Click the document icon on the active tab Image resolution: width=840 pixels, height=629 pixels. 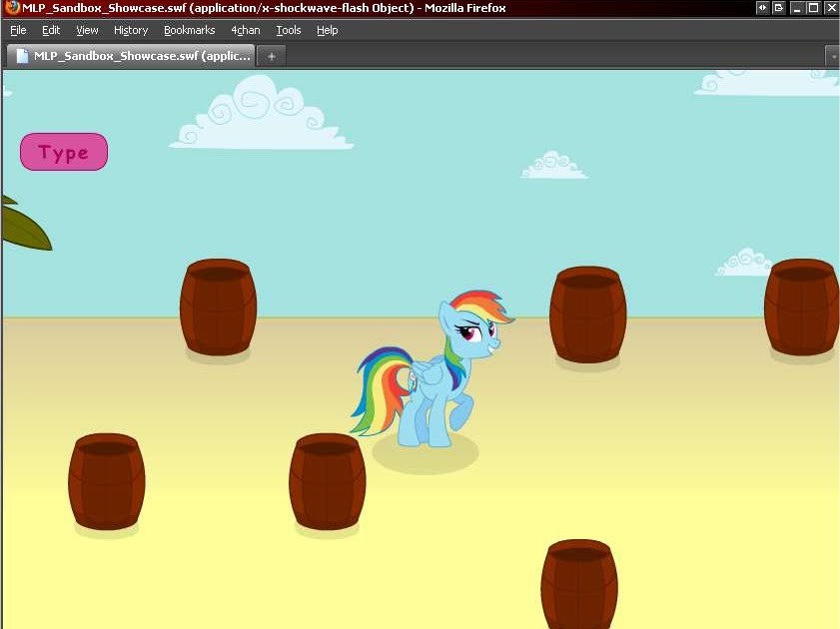point(21,56)
